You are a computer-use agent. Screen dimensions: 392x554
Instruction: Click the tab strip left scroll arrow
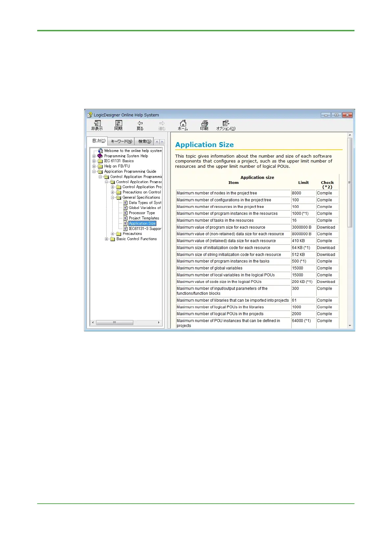157,142
